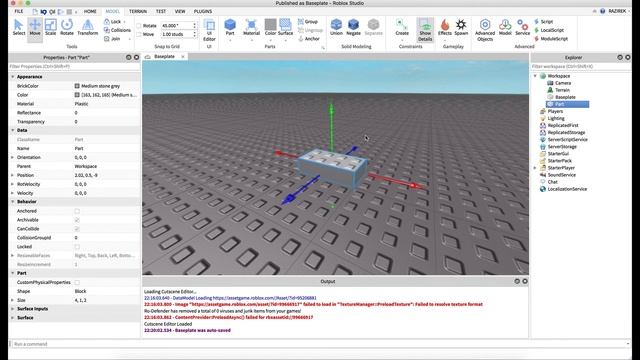The width and height of the screenshot is (640, 360).
Task: Expand the Surface Inputs section
Action: (x=13, y=309)
